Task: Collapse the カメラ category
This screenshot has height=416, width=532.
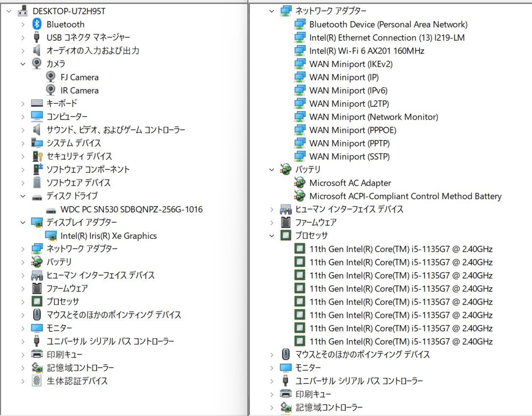Action: pos(23,64)
